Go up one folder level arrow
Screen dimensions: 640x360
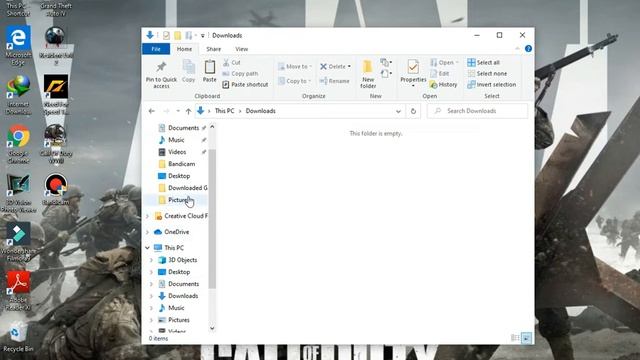188,111
